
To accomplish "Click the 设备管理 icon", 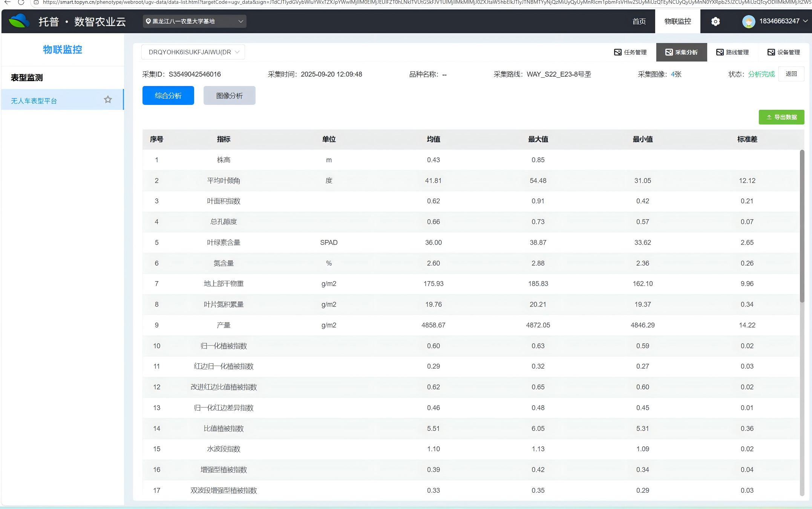I will pyautogui.click(x=771, y=52).
